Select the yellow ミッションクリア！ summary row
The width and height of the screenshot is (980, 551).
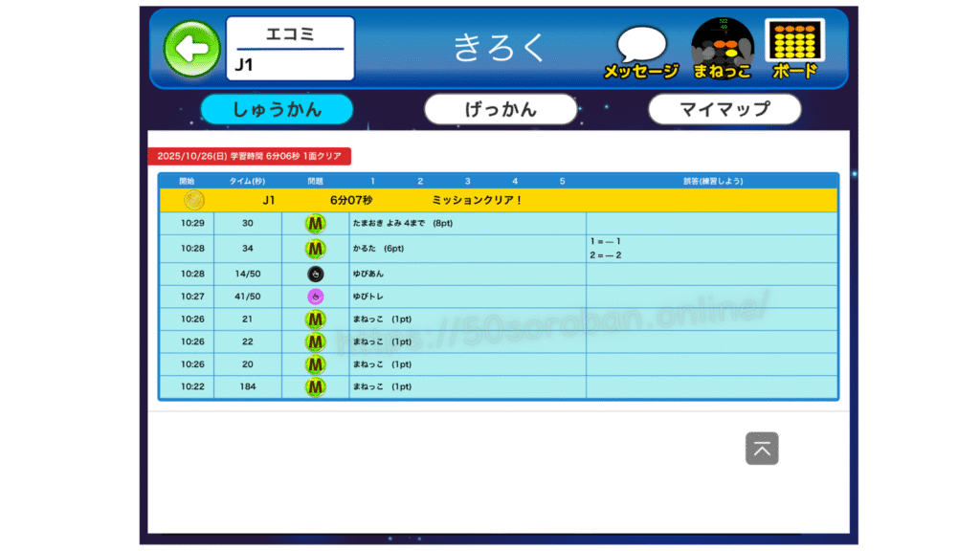(498, 200)
